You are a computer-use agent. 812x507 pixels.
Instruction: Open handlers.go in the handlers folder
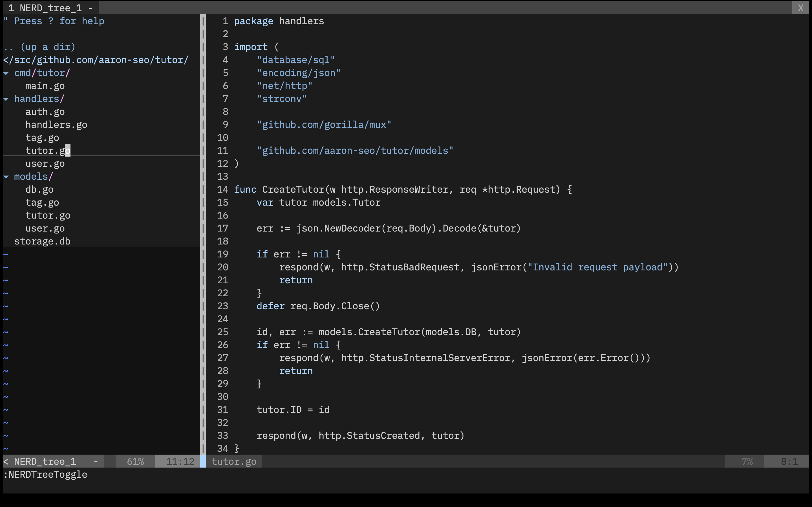[56, 124]
